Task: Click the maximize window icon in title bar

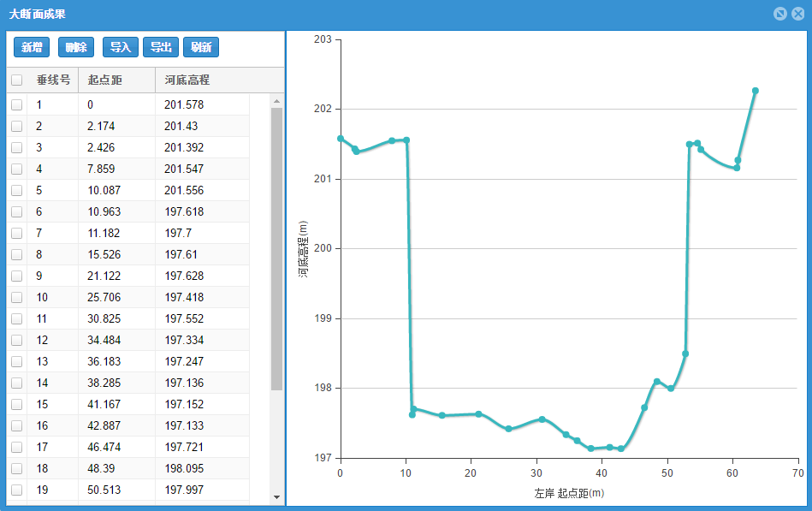Action: (x=779, y=14)
